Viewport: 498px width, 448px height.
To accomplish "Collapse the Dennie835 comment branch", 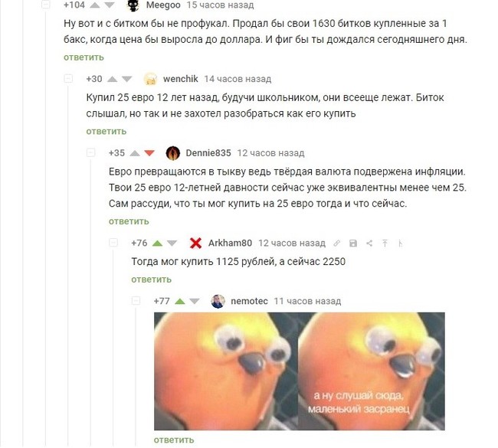I will [91, 152].
